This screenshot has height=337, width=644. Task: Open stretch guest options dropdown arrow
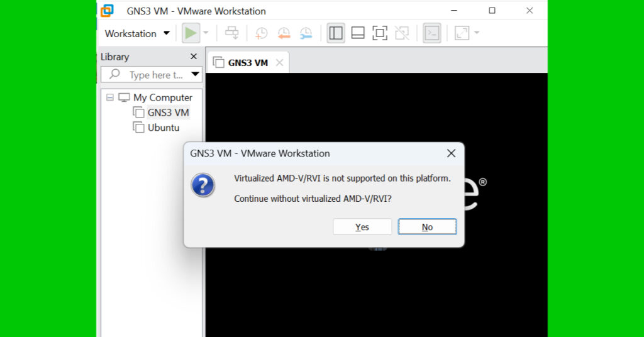tap(477, 33)
